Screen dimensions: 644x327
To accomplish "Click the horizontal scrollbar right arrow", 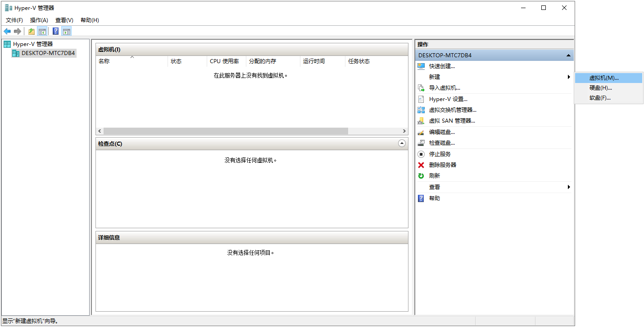I will click(404, 131).
